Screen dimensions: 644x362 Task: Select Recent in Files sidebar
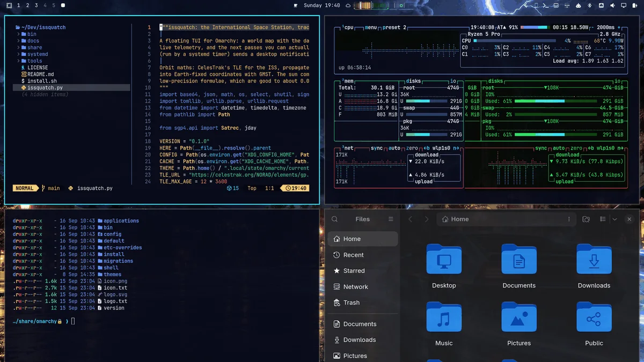[363, 255]
